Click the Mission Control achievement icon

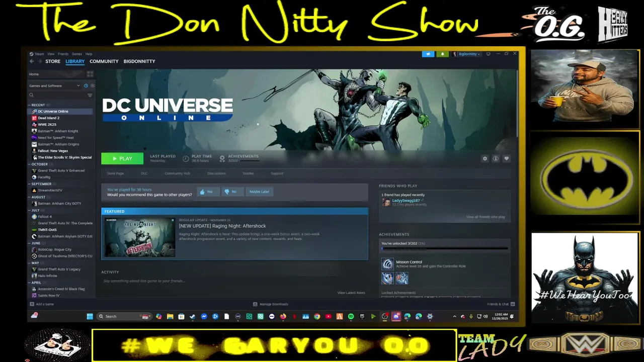pyautogui.click(x=387, y=264)
